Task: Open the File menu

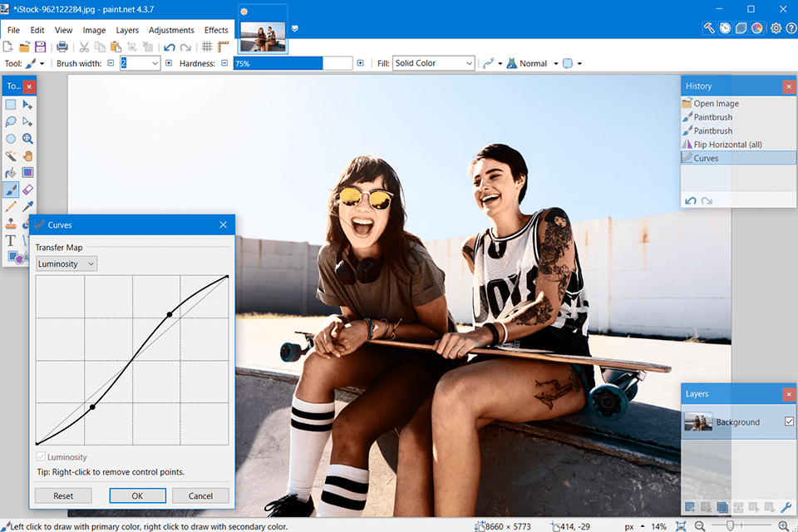Action: 14,30
